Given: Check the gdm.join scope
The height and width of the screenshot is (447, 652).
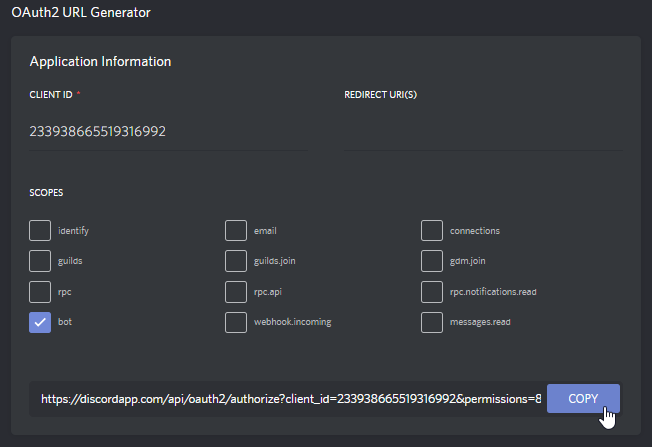Looking at the screenshot, I should (x=432, y=261).
